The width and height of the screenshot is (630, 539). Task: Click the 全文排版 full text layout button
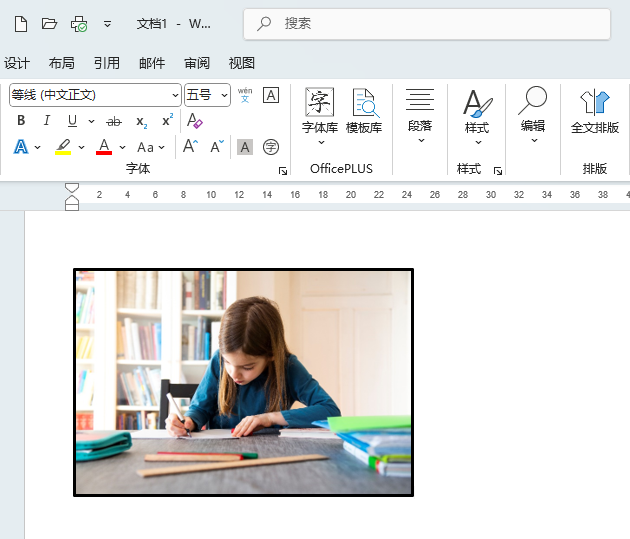(x=595, y=111)
